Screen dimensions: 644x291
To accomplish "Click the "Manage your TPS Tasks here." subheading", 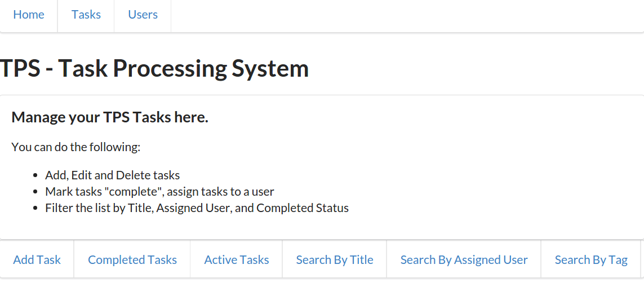I will tap(110, 117).
